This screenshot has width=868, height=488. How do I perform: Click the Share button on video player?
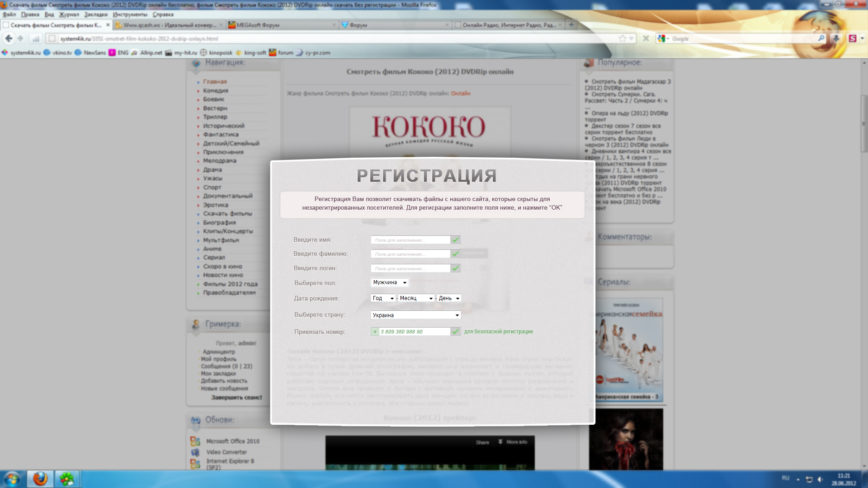pos(482,442)
